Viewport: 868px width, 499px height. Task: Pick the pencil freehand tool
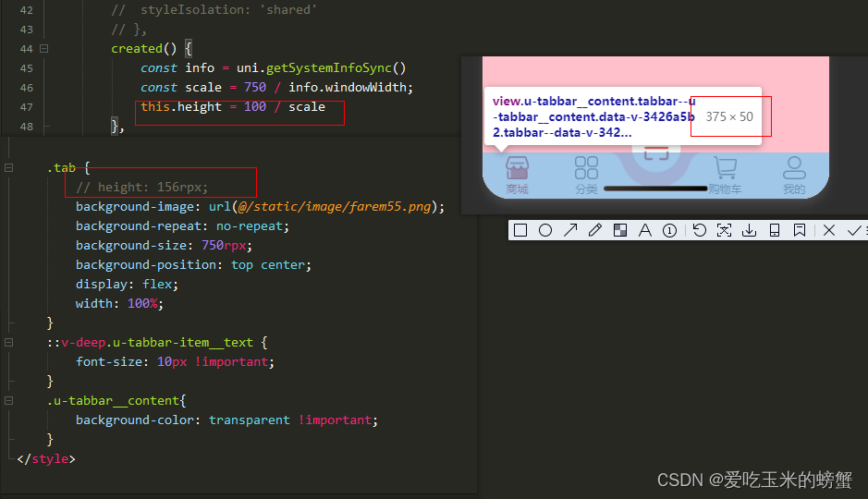click(595, 230)
